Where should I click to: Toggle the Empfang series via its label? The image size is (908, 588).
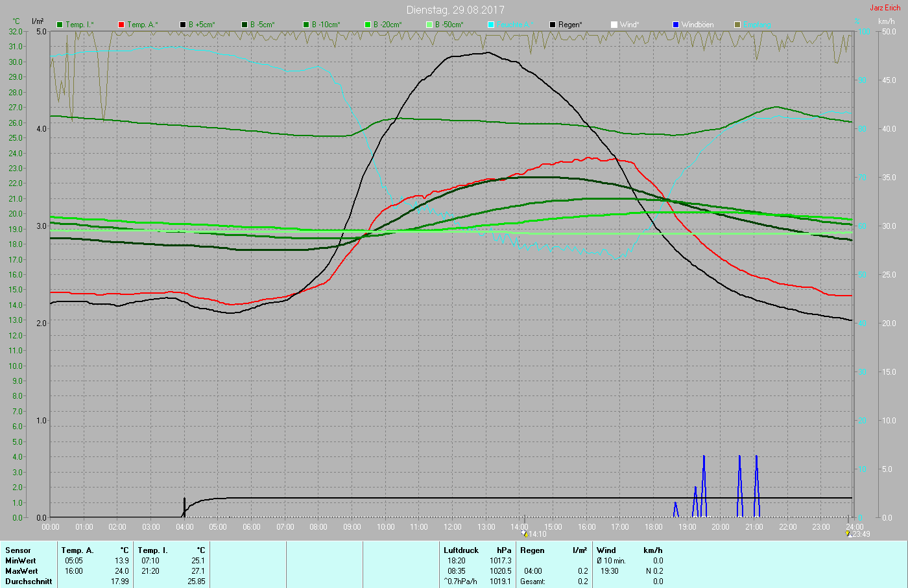click(x=756, y=25)
